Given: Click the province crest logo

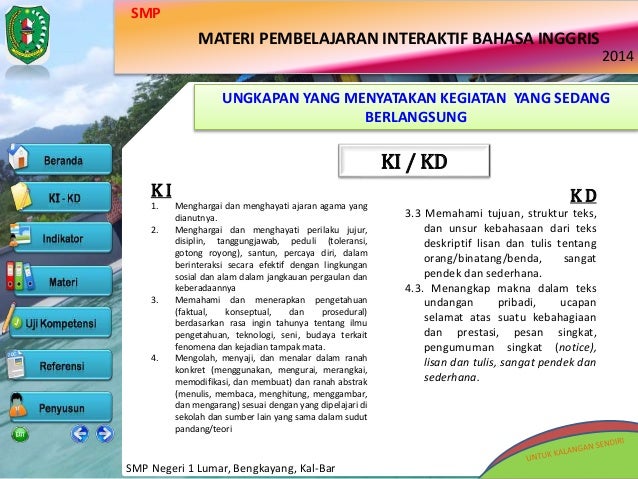Looking at the screenshot, I should [x=27, y=35].
